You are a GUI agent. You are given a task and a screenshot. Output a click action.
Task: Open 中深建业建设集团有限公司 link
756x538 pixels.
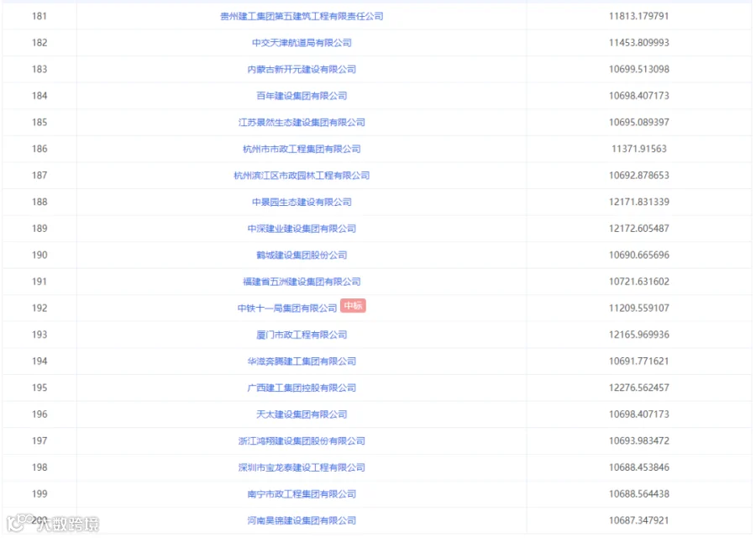tap(302, 229)
